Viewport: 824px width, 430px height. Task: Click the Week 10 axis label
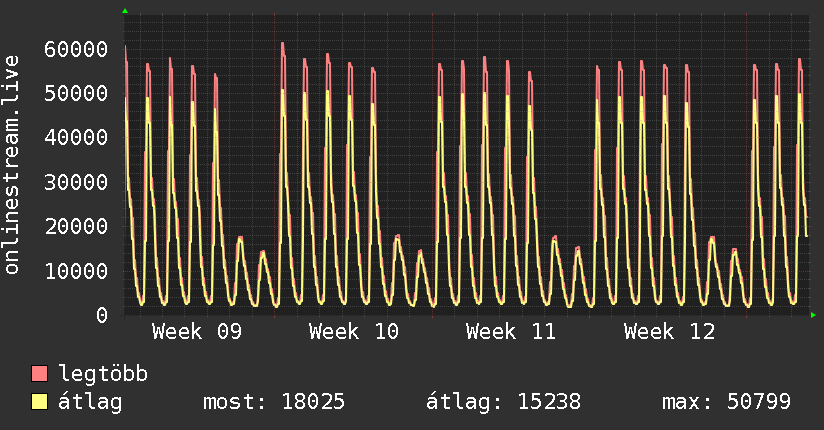pyautogui.click(x=354, y=332)
